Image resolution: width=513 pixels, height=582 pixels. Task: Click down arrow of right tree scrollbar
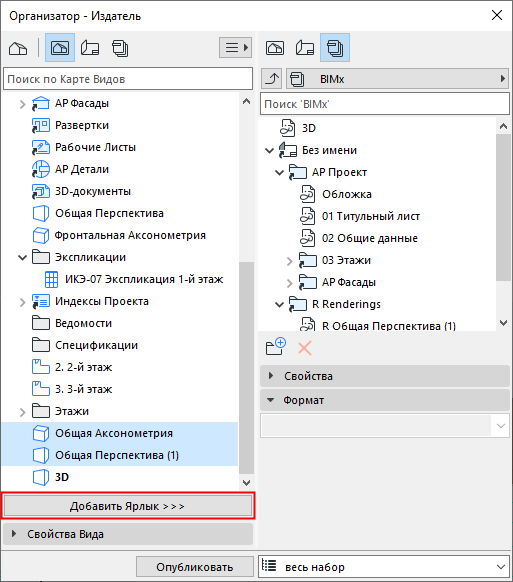[503, 323]
